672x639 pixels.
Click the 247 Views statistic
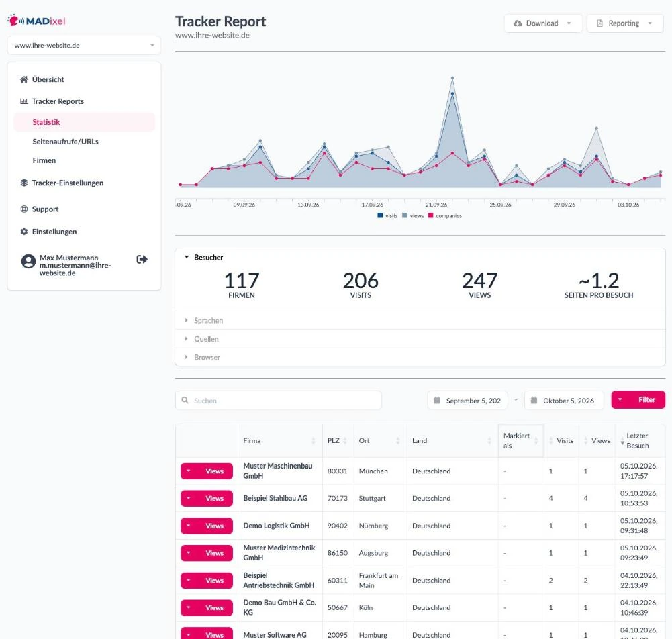click(479, 285)
